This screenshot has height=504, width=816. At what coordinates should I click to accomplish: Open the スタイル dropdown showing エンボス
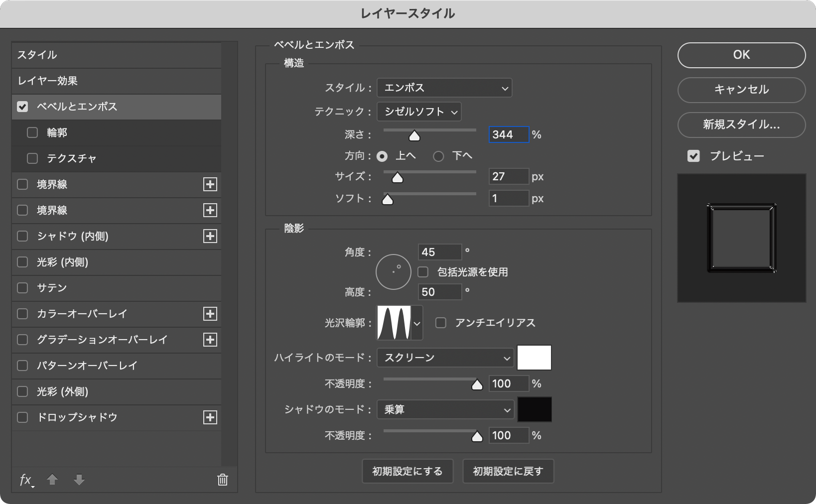[x=444, y=88]
